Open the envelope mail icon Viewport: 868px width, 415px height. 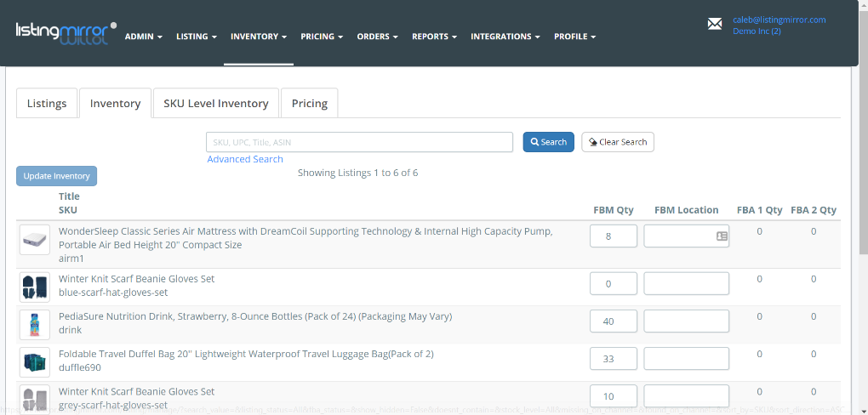[715, 24]
